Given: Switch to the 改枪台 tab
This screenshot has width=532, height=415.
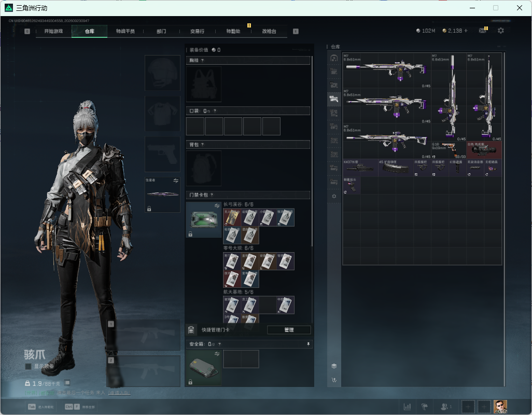Looking at the screenshot, I should (269, 31).
